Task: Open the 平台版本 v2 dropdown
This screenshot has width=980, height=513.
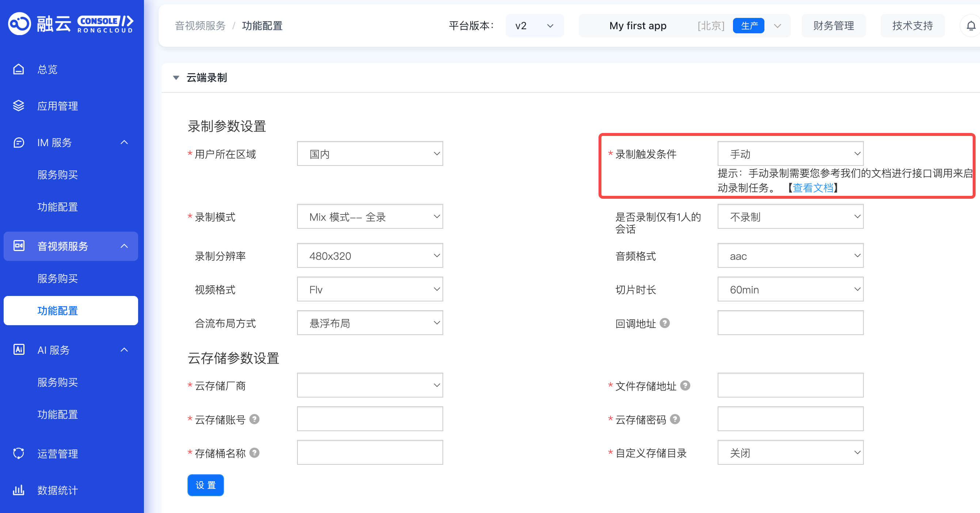Action: (x=534, y=26)
